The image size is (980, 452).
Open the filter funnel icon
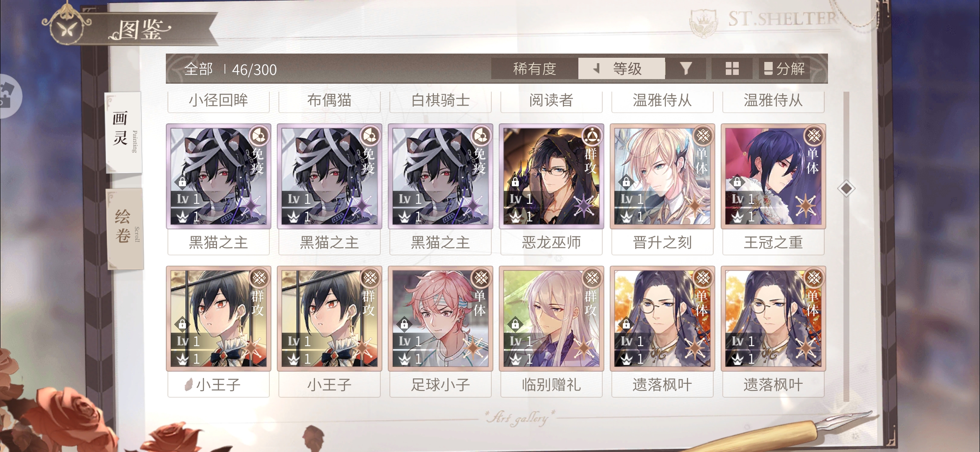click(686, 69)
